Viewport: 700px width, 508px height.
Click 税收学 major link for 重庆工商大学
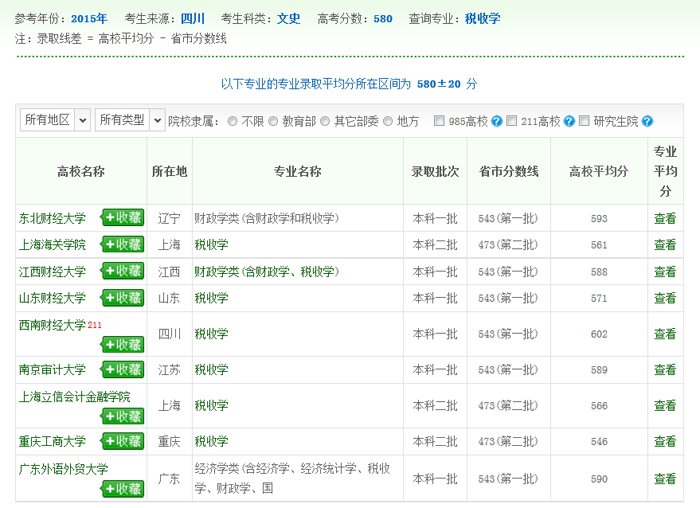point(211,441)
